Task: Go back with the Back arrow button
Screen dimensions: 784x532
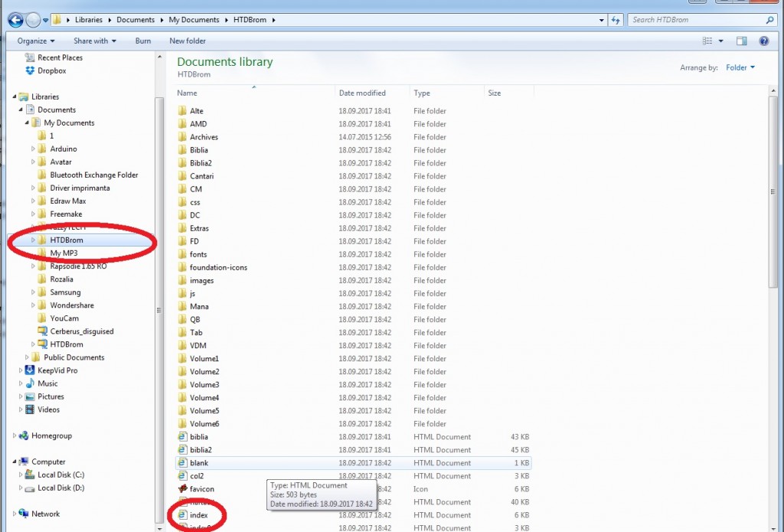Action: click(15, 20)
